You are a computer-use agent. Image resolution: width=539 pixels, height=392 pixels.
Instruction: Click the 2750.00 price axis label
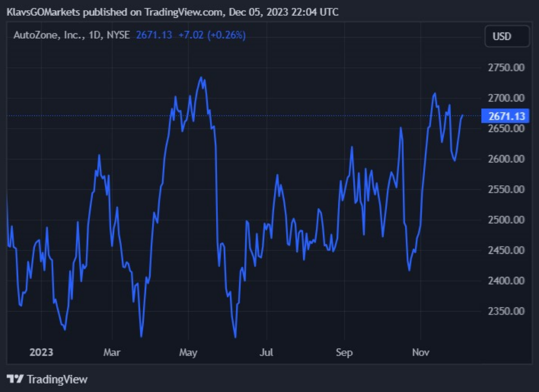pyautogui.click(x=506, y=67)
